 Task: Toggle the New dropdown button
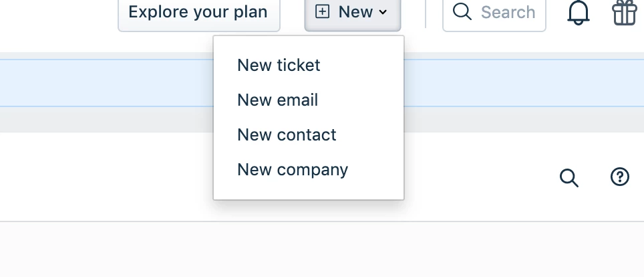(x=352, y=13)
